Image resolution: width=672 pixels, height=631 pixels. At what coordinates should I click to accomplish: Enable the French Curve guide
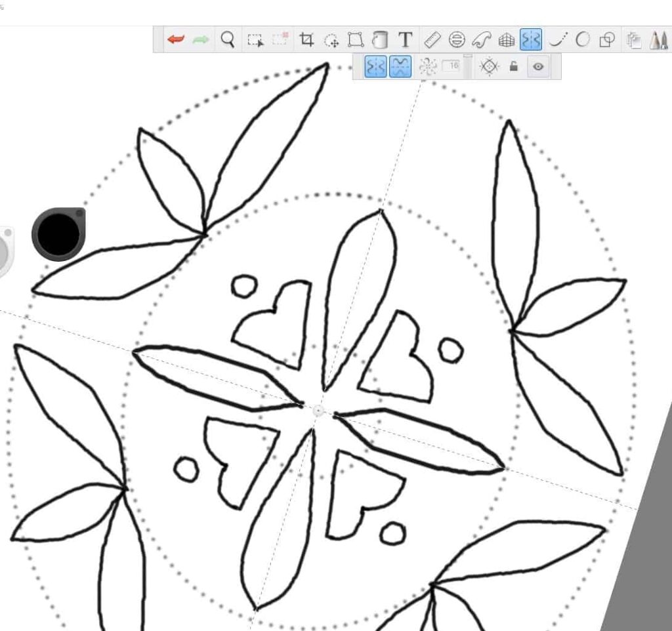481,40
